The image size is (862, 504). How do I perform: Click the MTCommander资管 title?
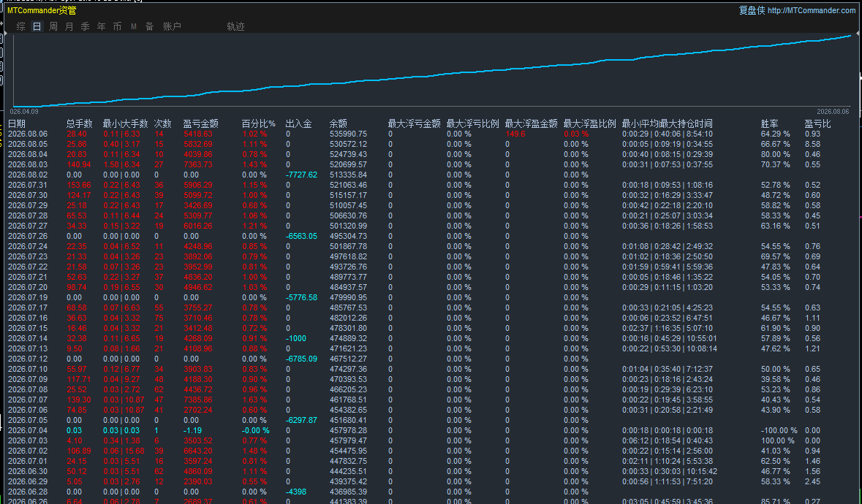pyautogui.click(x=42, y=10)
